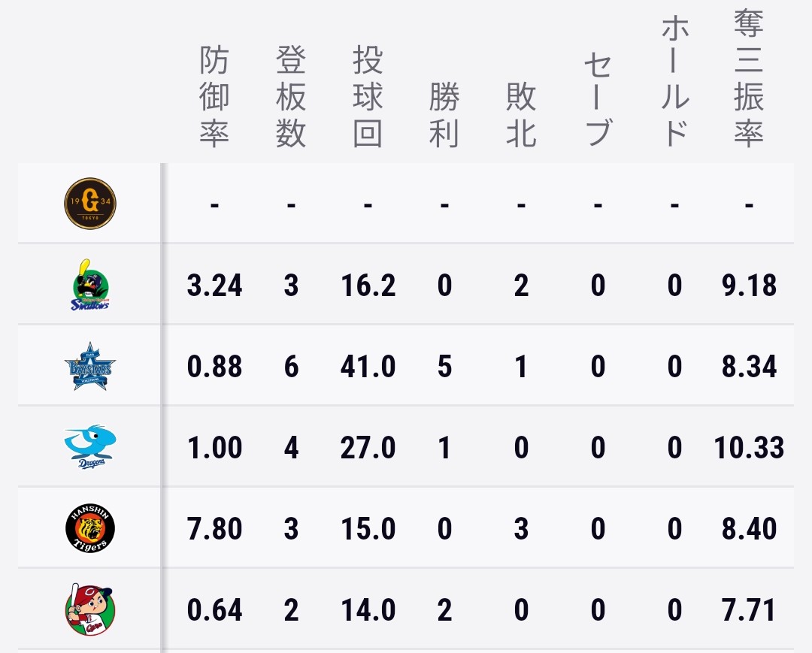Click the 敗北 column header
Image resolution: width=812 pixels, height=653 pixels.
521,115
